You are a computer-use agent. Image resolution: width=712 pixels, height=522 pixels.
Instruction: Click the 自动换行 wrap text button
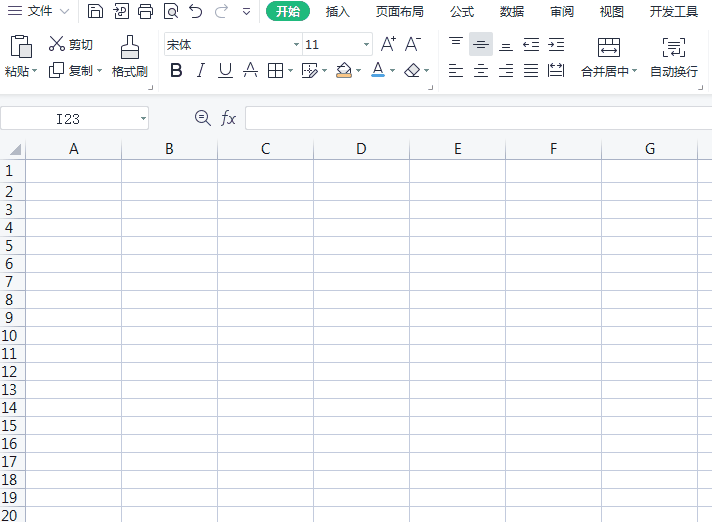tap(674, 57)
